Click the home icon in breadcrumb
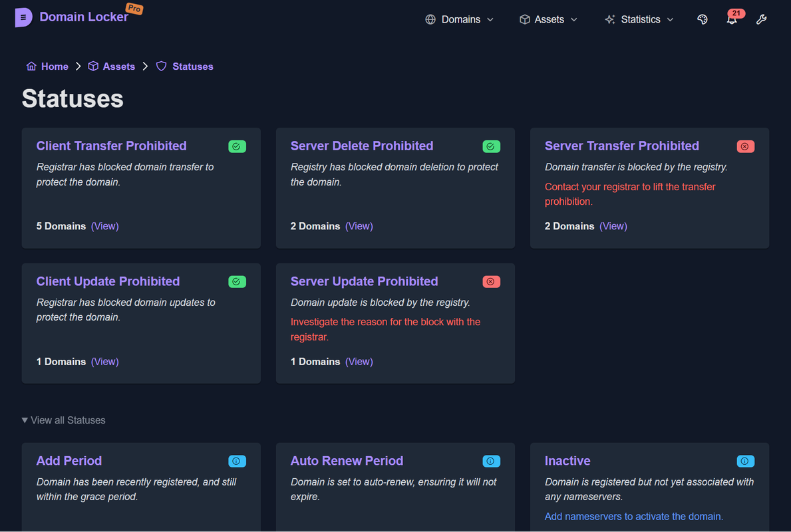Image resolution: width=791 pixels, height=532 pixels. [x=31, y=66]
